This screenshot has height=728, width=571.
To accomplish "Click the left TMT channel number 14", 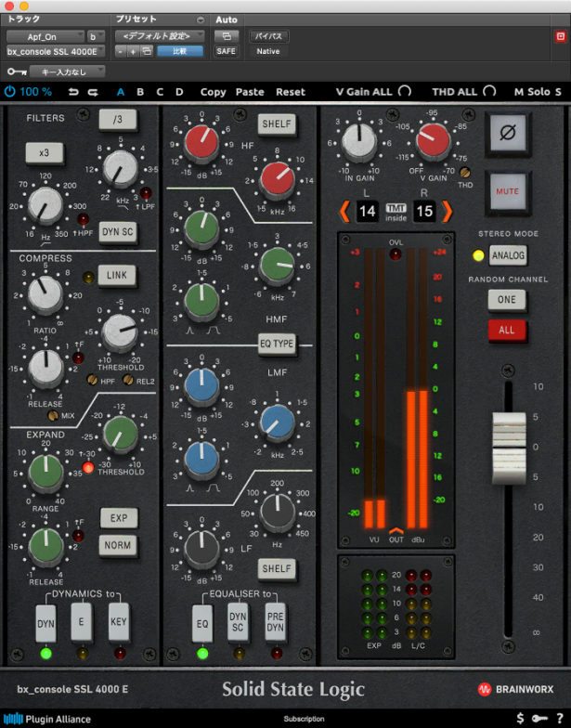I will pyautogui.click(x=367, y=212).
